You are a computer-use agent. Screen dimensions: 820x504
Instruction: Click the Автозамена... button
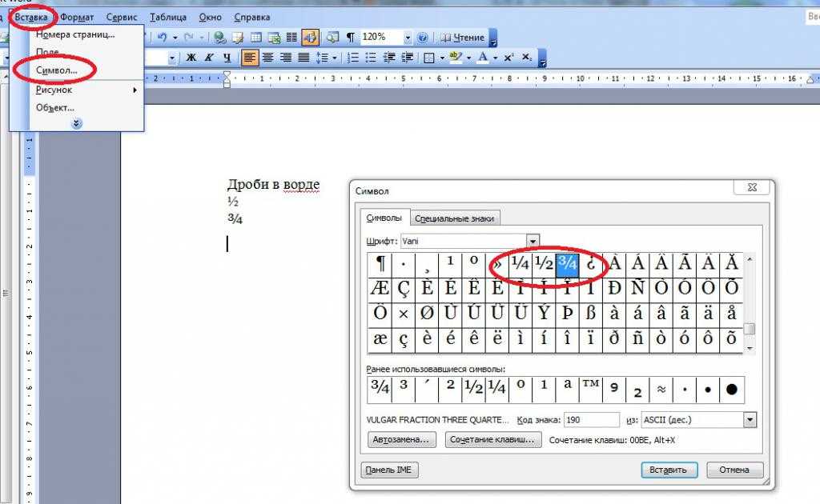point(401,440)
